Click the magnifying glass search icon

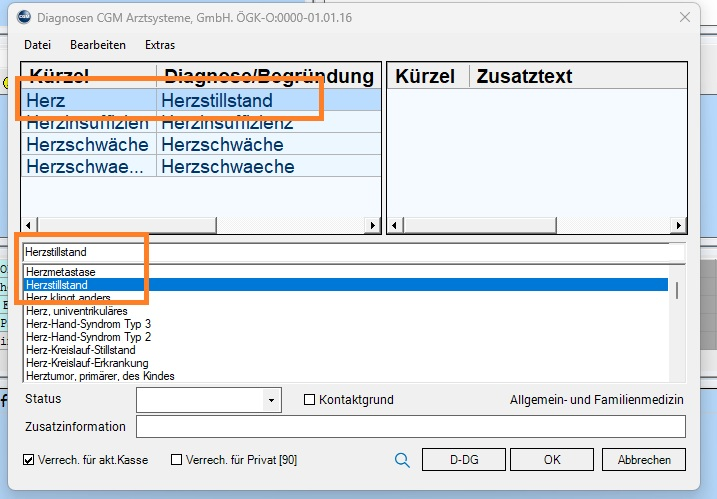point(402,460)
